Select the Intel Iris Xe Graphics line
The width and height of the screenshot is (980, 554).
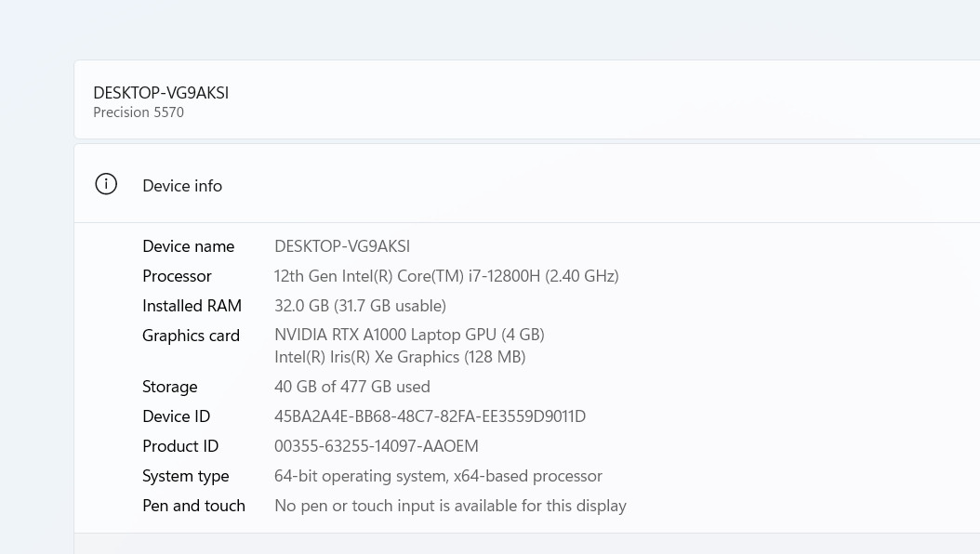(400, 357)
